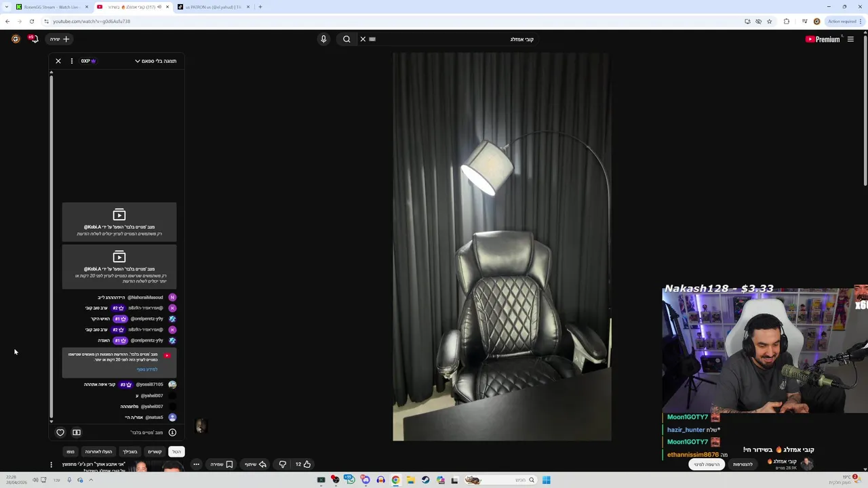Open YouTube notifications bell

point(33,39)
